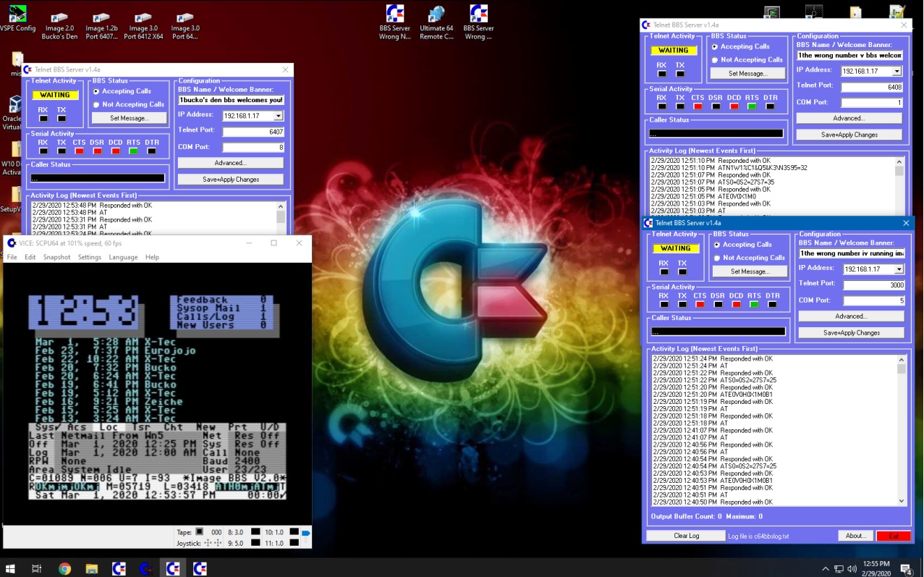Expand IP Address dropdown in the port 6407 window

(x=279, y=116)
